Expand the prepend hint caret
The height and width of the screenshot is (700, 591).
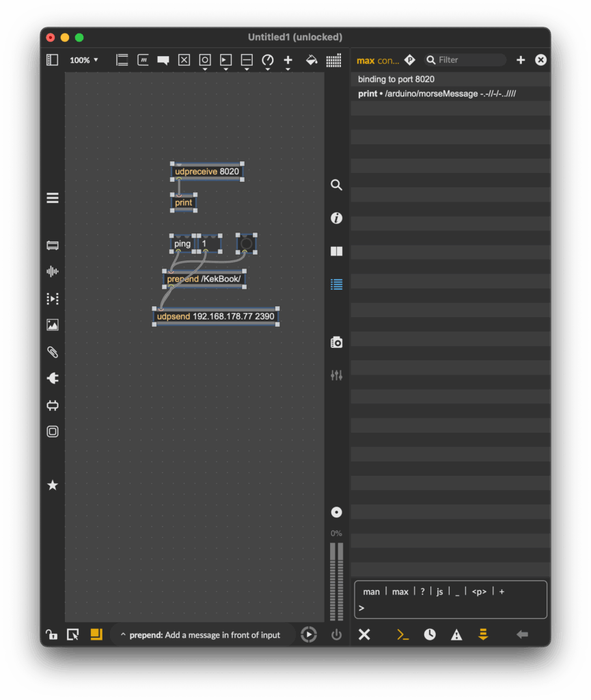(x=123, y=634)
